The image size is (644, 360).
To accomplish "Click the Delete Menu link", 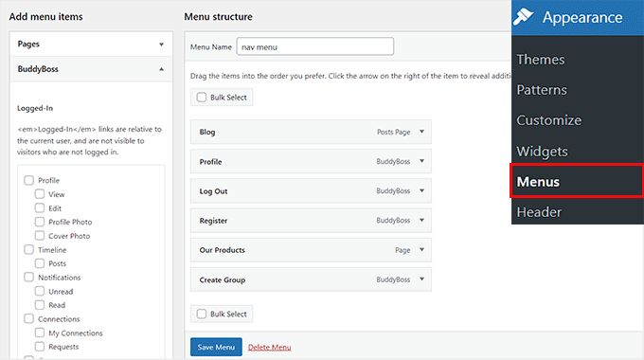I will 269,348.
